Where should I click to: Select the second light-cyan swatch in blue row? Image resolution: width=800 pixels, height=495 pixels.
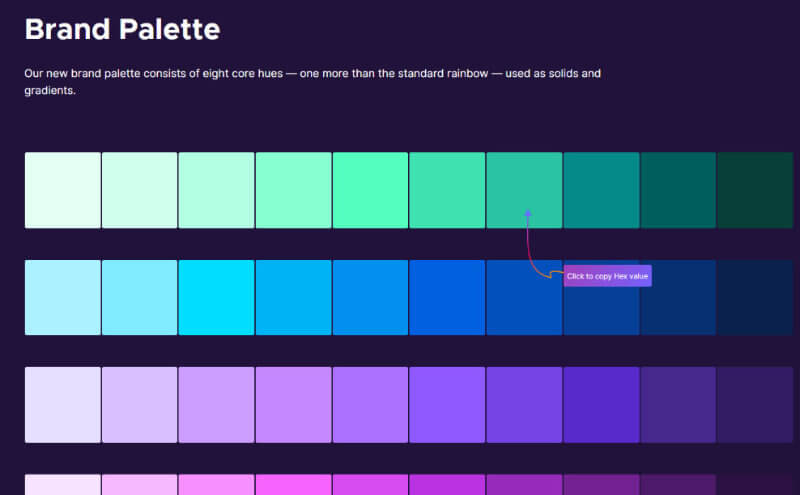coord(139,298)
